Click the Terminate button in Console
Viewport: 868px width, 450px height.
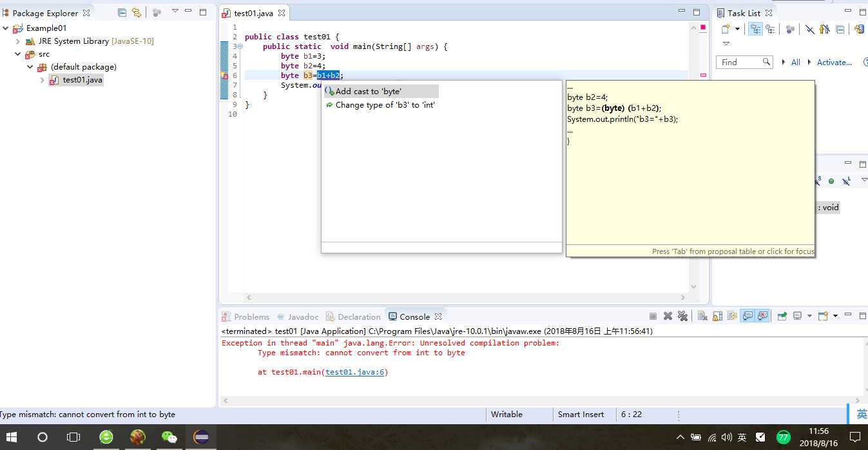click(x=653, y=316)
